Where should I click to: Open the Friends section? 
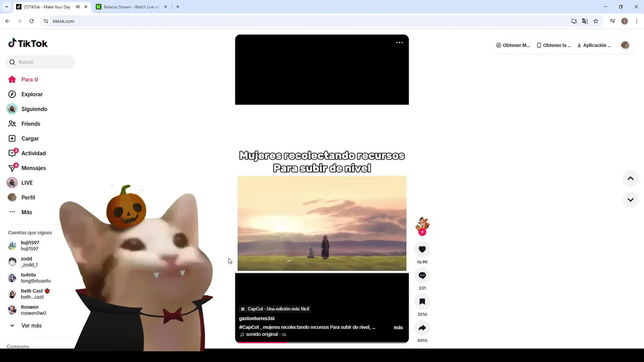point(31,124)
